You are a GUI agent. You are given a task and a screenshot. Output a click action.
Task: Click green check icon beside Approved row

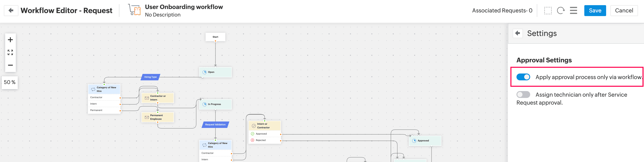[x=252, y=134]
